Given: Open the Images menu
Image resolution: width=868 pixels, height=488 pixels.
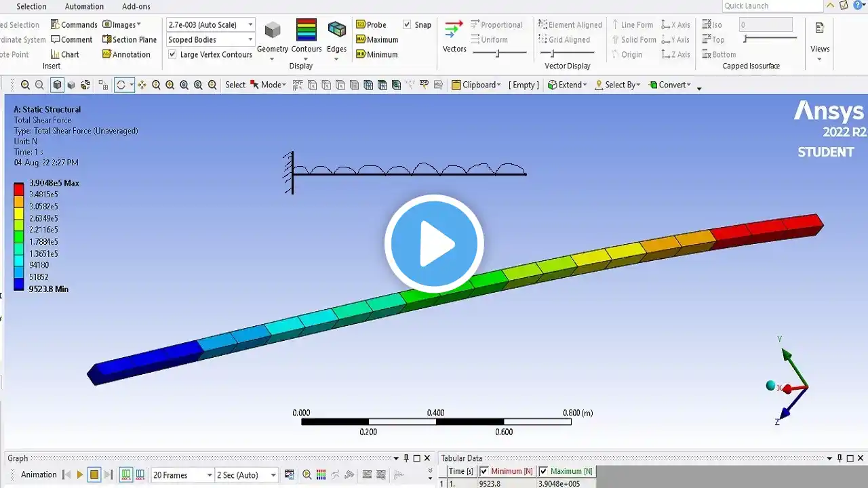Looking at the screenshot, I should (122, 25).
